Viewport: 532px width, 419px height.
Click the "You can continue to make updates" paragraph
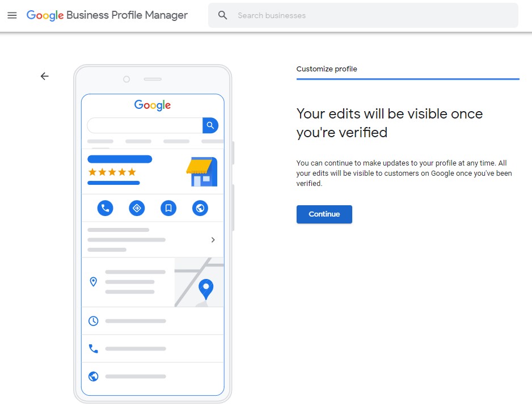pyautogui.click(x=404, y=173)
